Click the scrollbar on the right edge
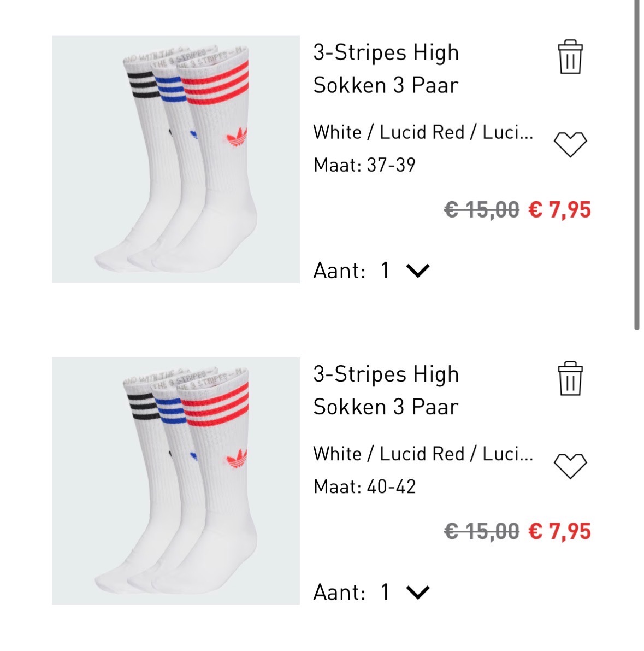 637,164
